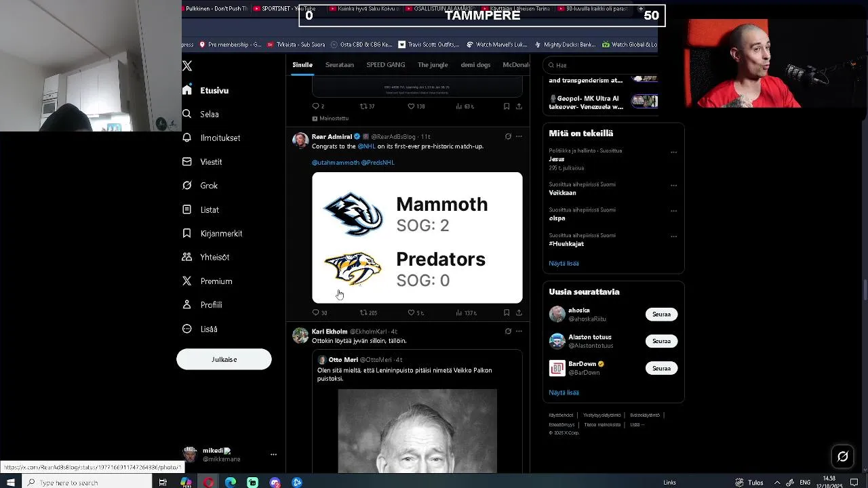Open account menu dots next to mikedi

[273, 455]
